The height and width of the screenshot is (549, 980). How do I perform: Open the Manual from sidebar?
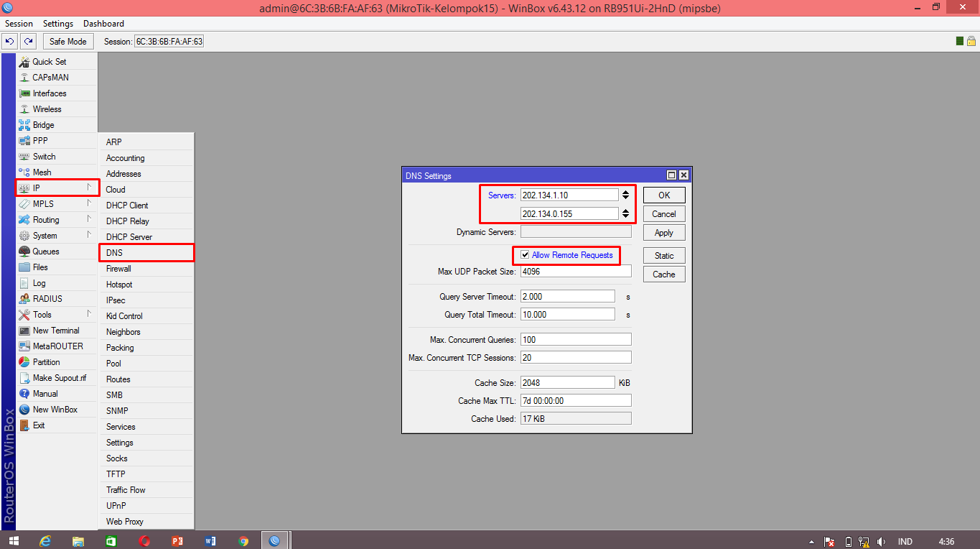point(57,394)
